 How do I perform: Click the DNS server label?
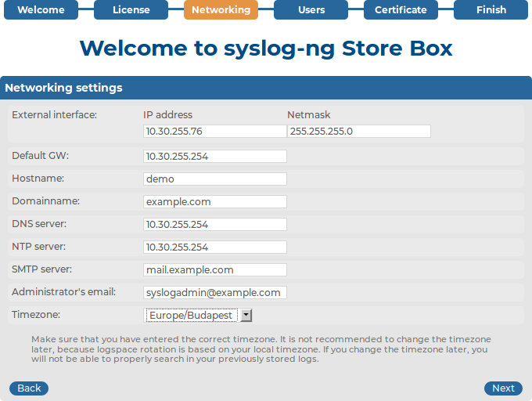point(39,224)
